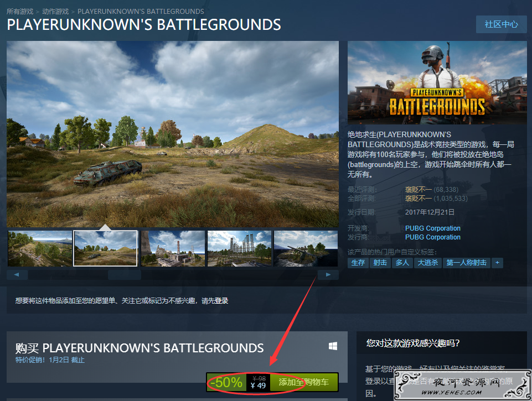Click the thumbnail strip scrollbar handle

tap(125, 274)
